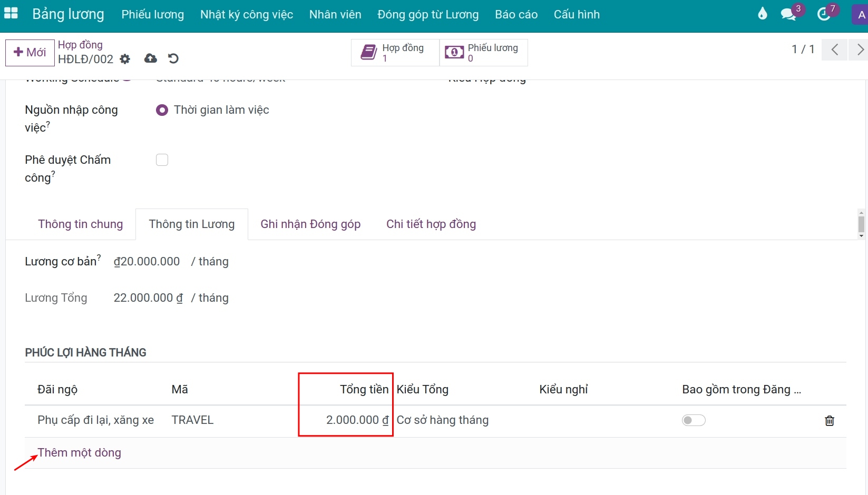
Task: Select the Thời gian làm việc radio option
Action: coord(162,110)
